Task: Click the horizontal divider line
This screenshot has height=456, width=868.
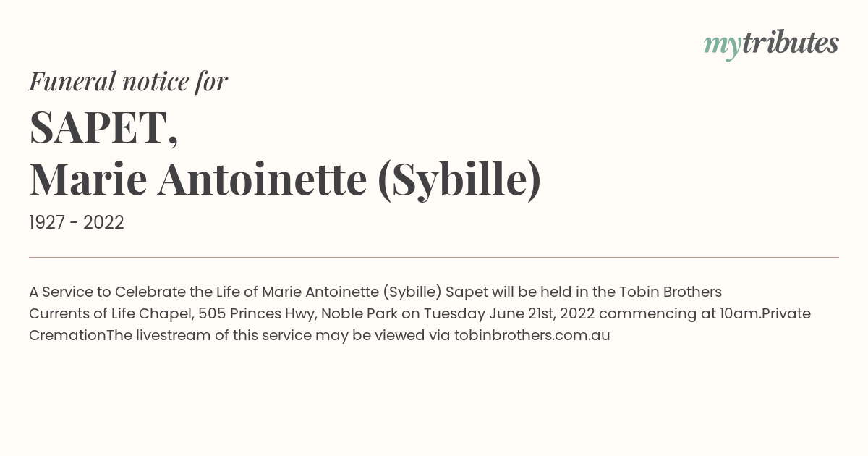Action: 434,257
